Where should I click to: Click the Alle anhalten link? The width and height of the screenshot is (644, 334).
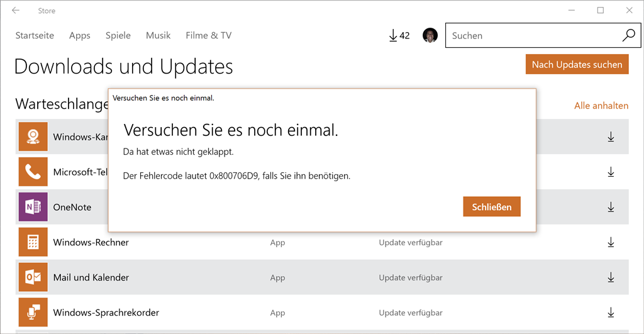pyautogui.click(x=601, y=106)
